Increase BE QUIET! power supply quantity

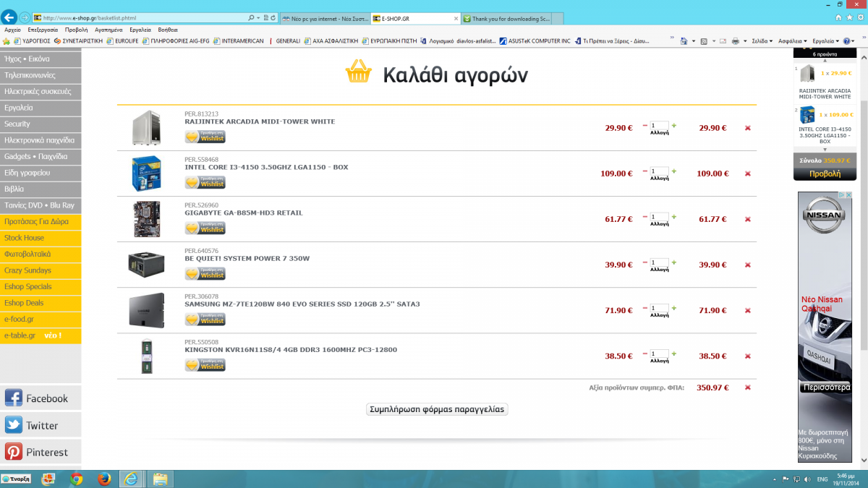(674, 262)
